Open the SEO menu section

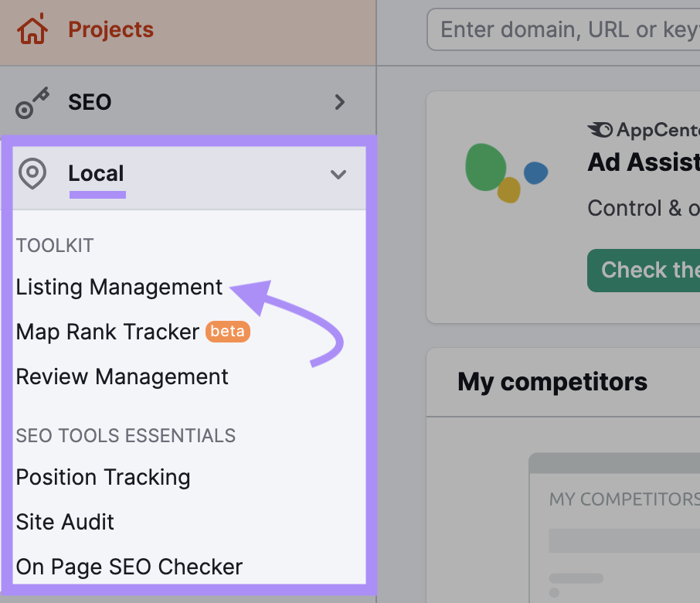(x=90, y=102)
